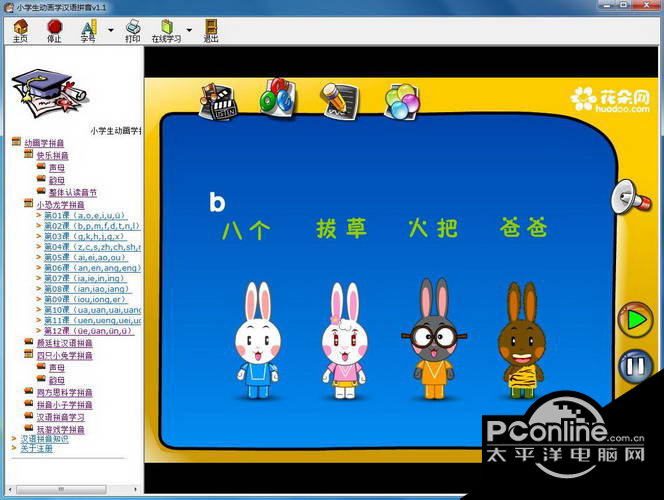
Task: Open 声母 under 快乐拼音
Action: [57, 168]
